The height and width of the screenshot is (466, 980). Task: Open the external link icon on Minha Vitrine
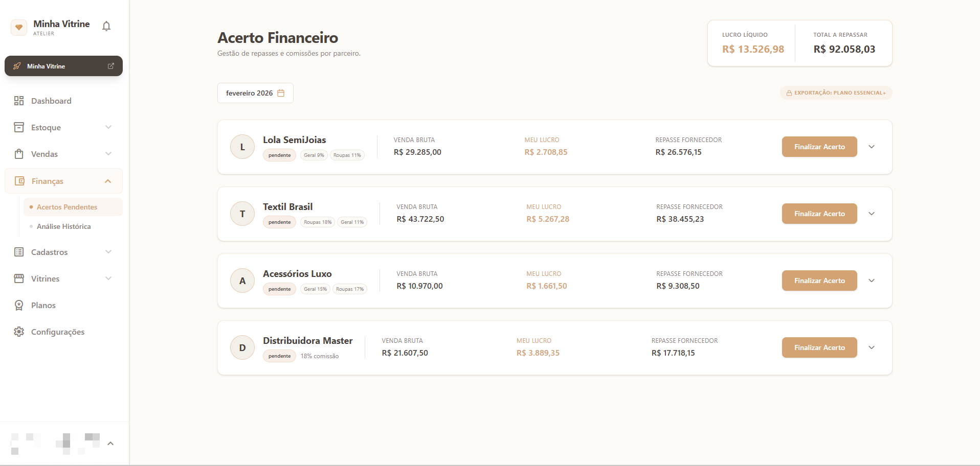[x=111, y=66]
